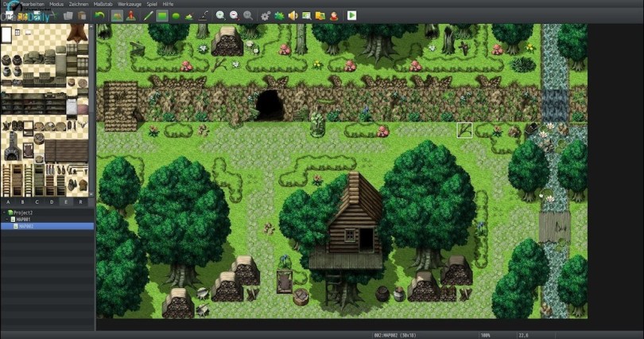Viewport: 644px width, 339px height.
Task: Open the Plugin Manager puzzle icon
Action: (279, 16)
